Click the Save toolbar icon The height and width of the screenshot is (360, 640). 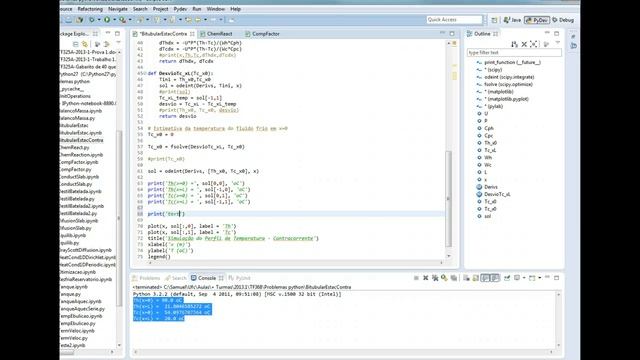[x=69, y=20]
